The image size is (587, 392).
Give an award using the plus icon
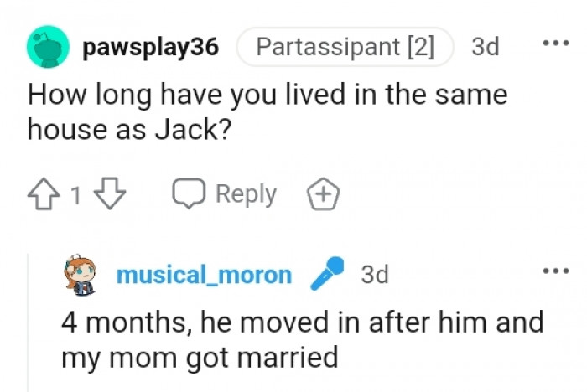[323, 194]
